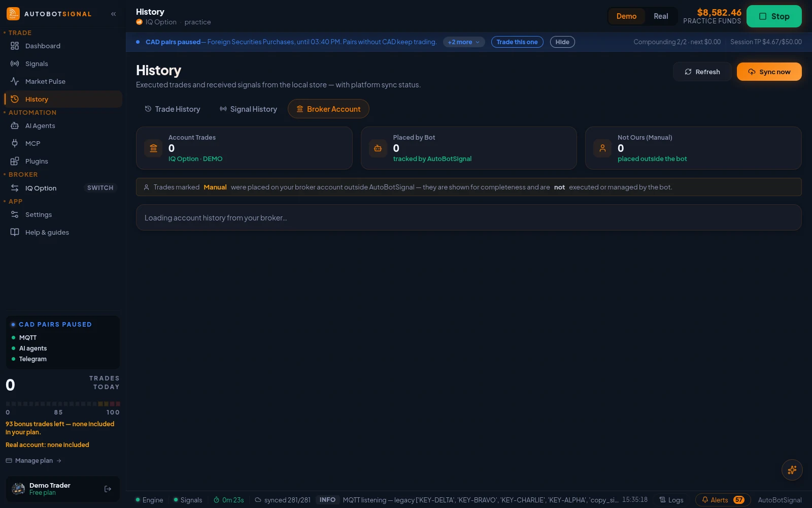Open Help & guides
The height and width of the screenshot is (508, 812).
63,232
